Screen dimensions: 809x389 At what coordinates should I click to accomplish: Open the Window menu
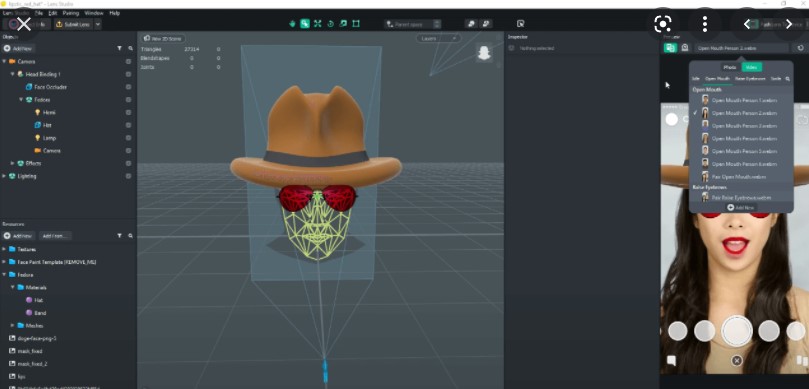[x=94, y=13]
